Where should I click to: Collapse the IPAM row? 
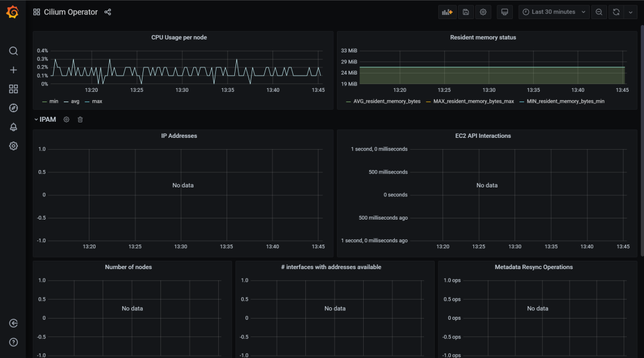[x=45, y=119]
